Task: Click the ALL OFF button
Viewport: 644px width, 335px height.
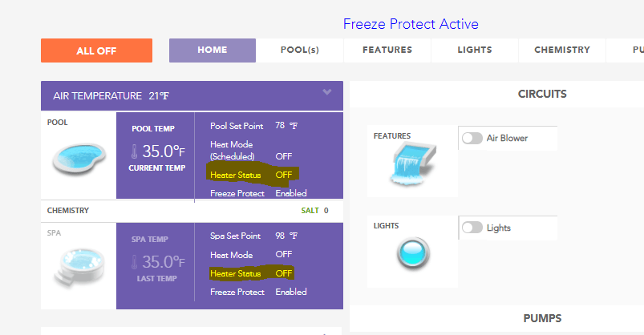Action: pos(96,50)
